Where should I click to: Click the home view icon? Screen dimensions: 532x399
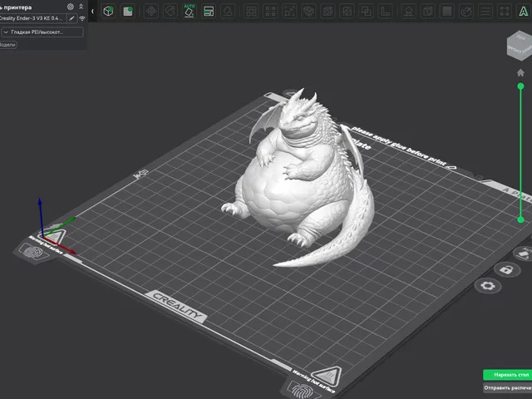(x=520, y=72)
